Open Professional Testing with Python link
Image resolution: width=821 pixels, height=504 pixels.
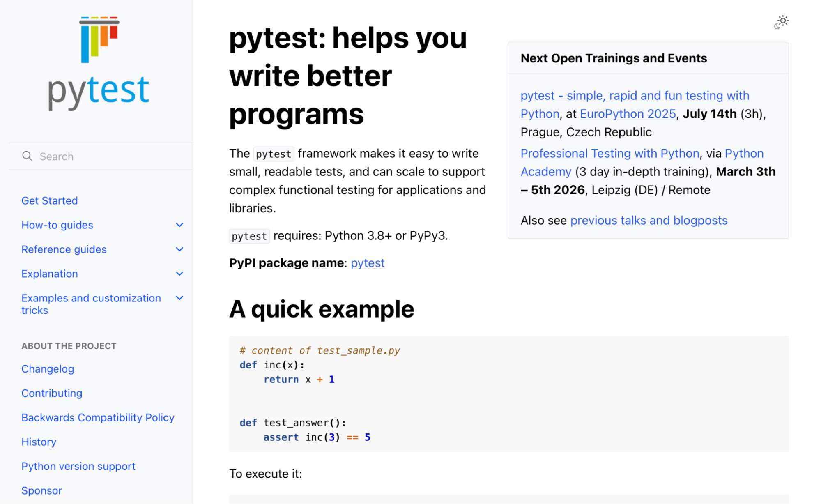[609, 153]
